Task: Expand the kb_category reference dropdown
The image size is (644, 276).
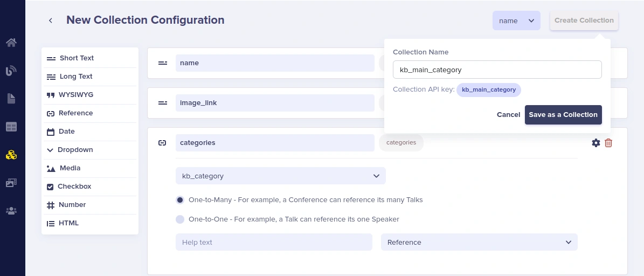Action: 280,176
